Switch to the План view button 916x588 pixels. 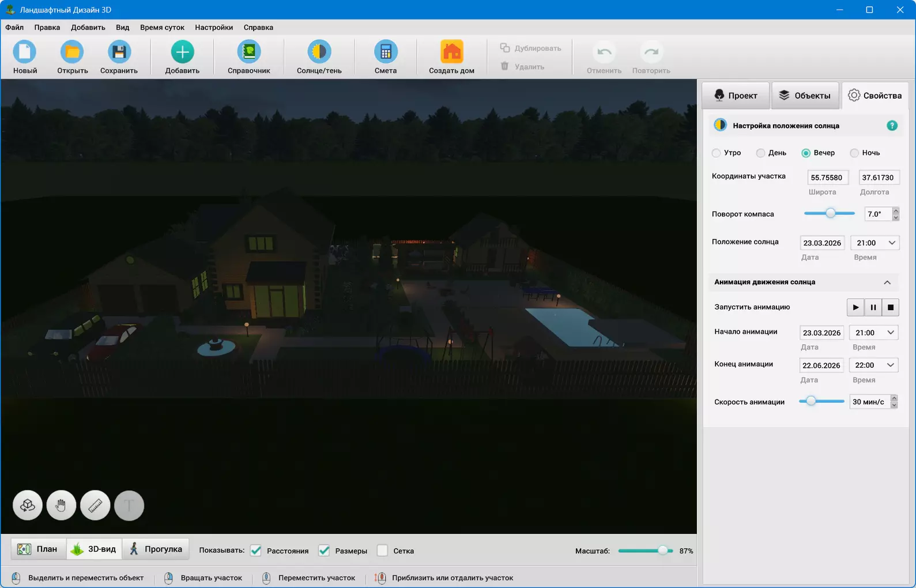[x=39, y=549]
